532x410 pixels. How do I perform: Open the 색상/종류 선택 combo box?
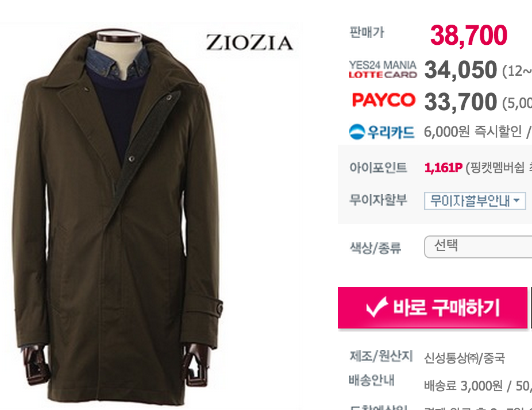[478, 246]
